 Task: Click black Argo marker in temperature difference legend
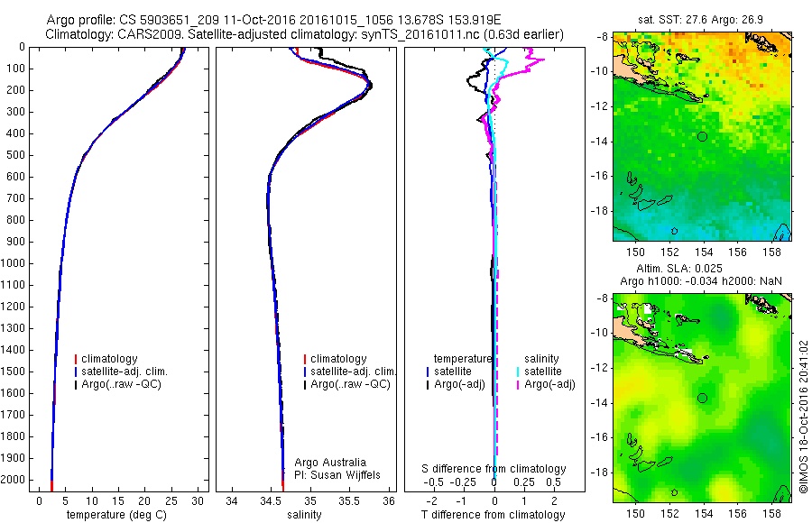428,385
